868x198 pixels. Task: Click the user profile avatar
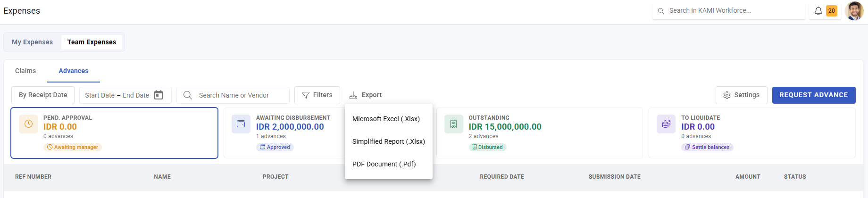point(854,11)
